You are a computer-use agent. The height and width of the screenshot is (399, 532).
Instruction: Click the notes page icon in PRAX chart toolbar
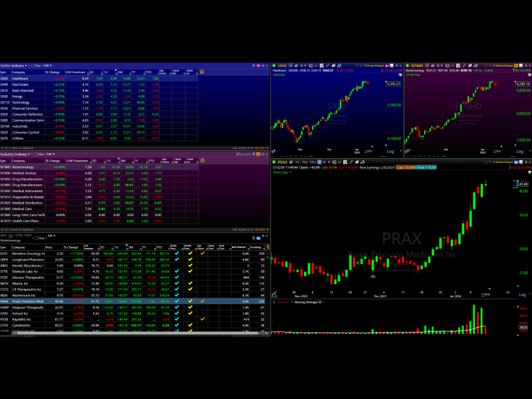345,162
